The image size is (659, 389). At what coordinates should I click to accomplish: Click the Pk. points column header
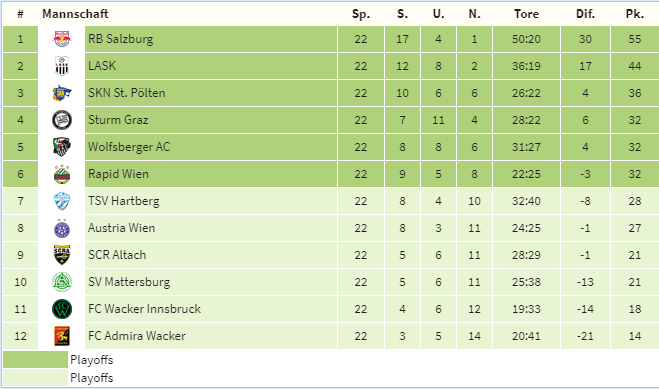[635, 14]
